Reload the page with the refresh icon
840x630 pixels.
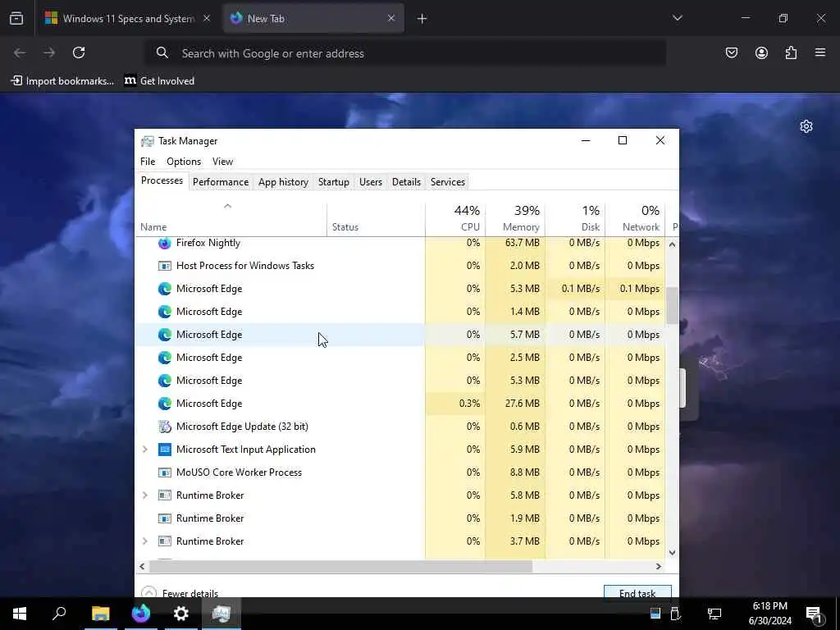tap(79, 52)
